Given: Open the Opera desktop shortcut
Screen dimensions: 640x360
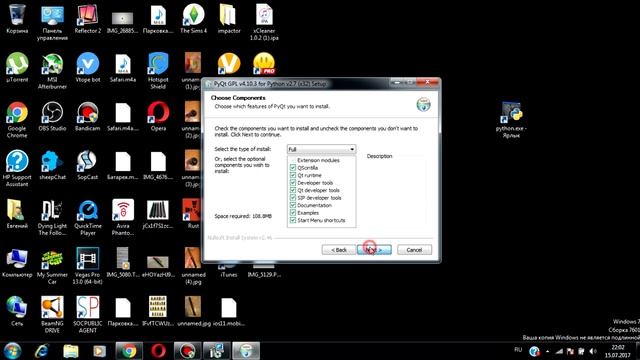Looking at the screenshot, I should point(158,116).
